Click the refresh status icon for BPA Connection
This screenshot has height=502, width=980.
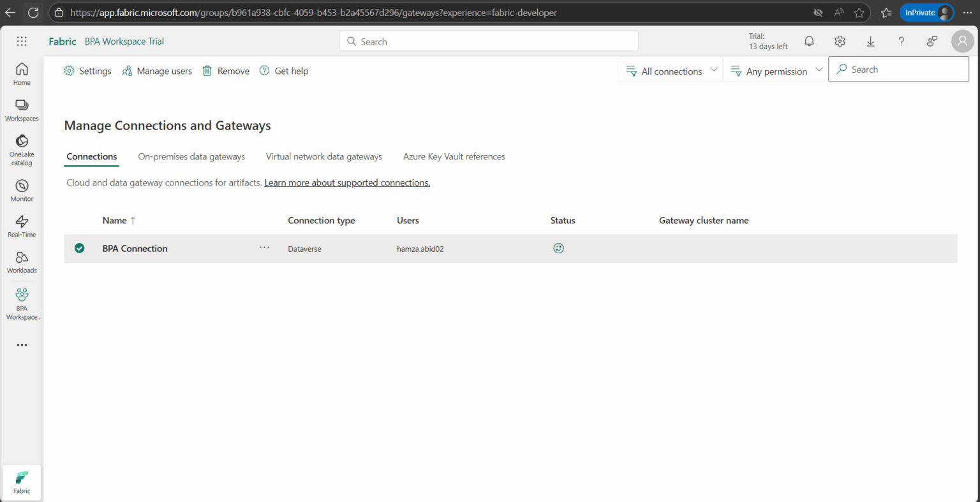(558, 248)
